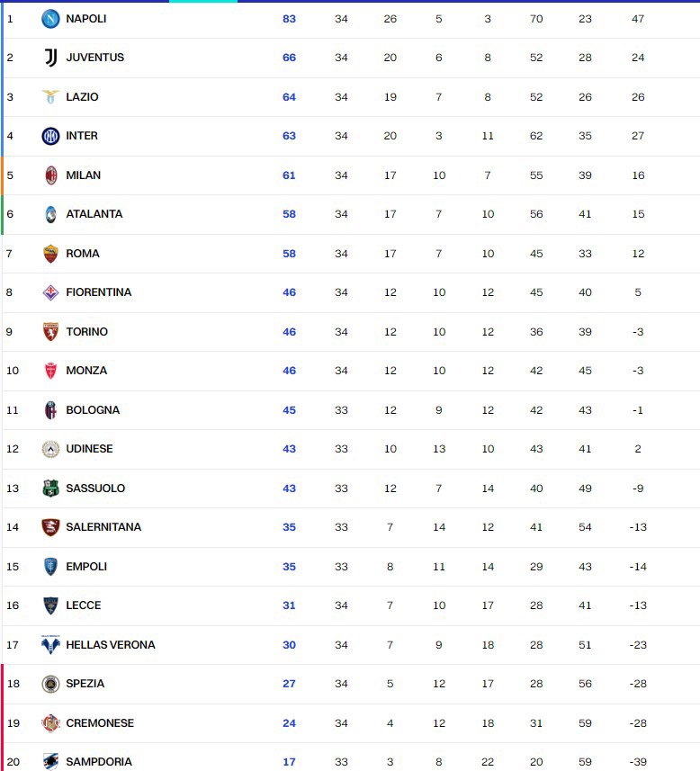The height and width of the screenshot is (771, 700).
Task: Click the Udinese team name
Action: (89, 448)
